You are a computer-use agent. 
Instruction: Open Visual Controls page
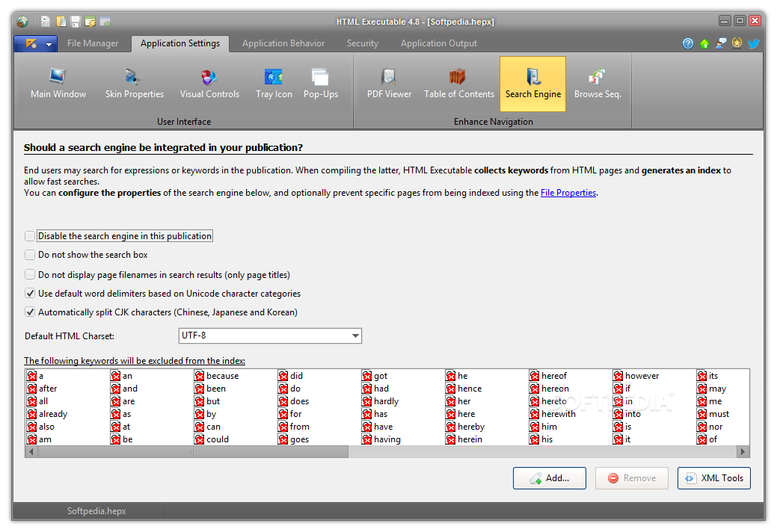[x=209, y=84]
